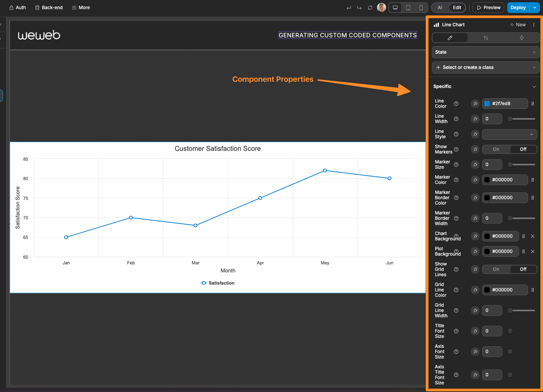Click the Preview button
Image resolution: width=543 pixels, height=392 pixels.
point(488,7)
